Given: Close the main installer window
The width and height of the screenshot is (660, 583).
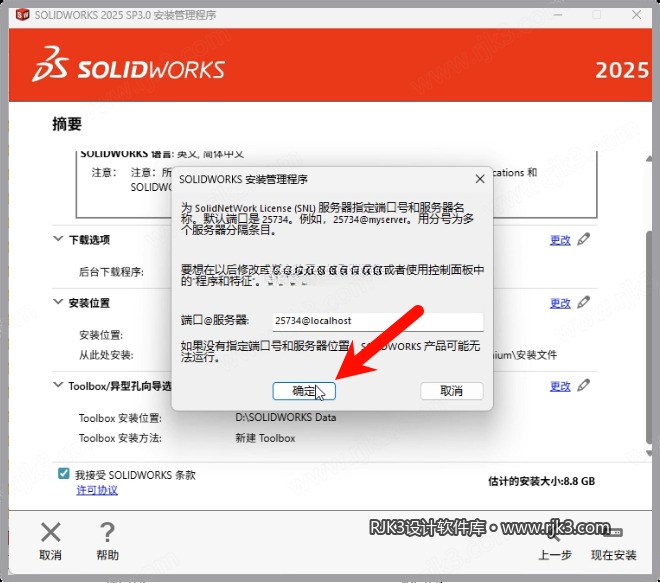Looking at the screenshot, I should (636, 15).
